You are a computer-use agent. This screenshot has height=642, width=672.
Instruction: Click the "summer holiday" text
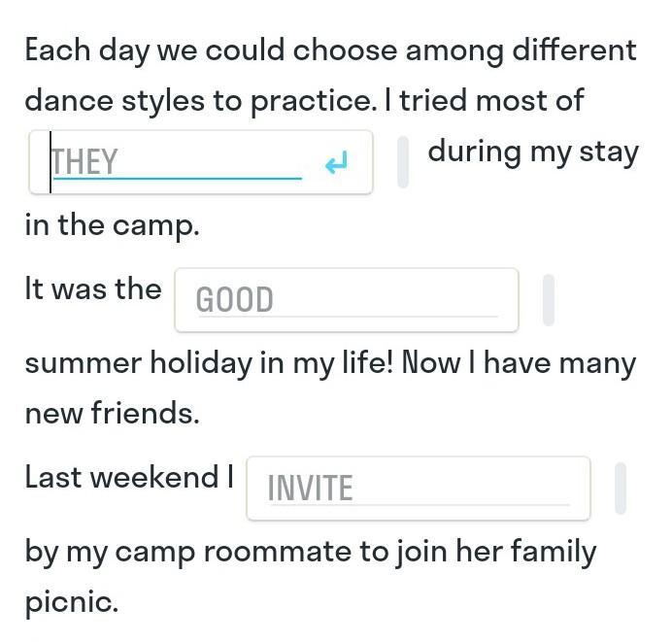(138, 364)
